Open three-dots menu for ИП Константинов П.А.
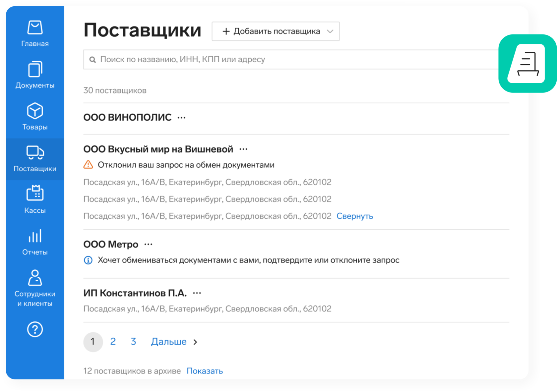 [197, 293]
